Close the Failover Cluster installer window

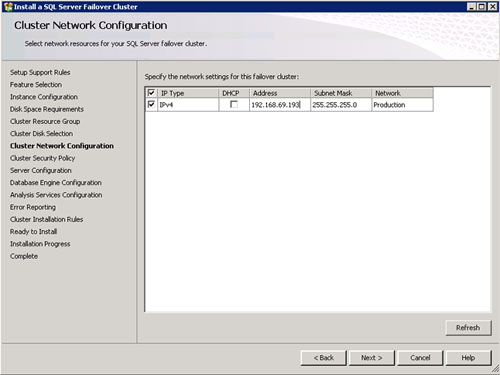(492, 7)
